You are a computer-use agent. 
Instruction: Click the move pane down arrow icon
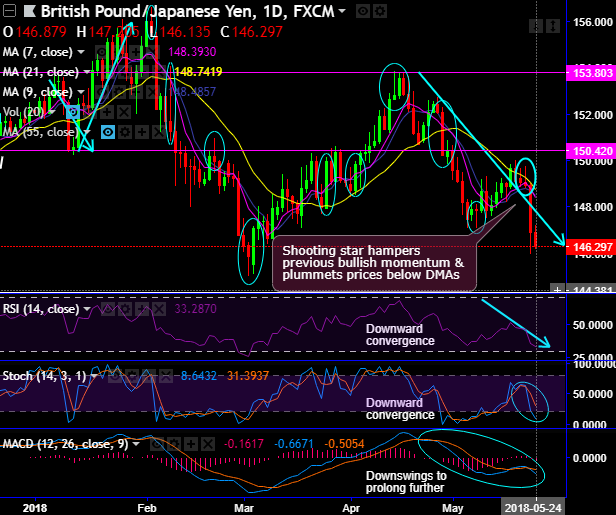click(x=536, y=26)
